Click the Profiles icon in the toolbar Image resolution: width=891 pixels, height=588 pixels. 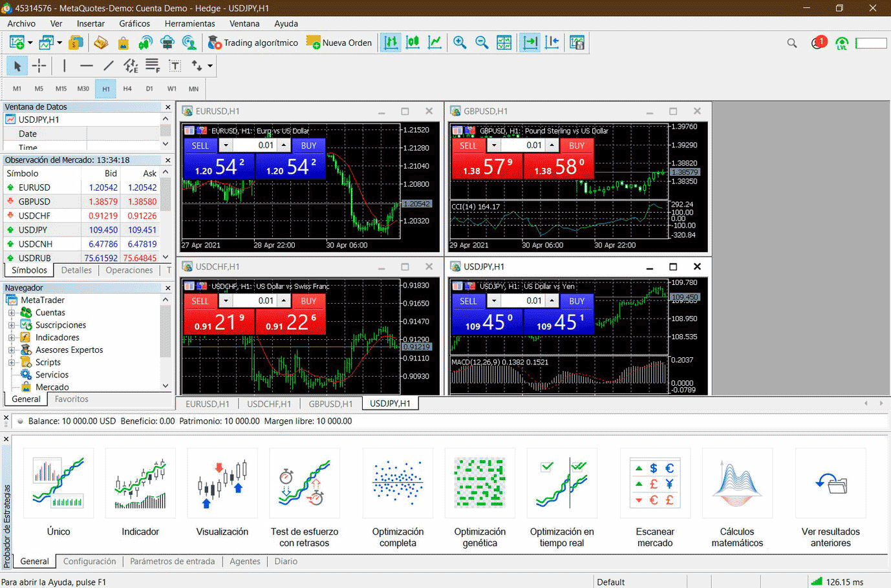point(45,43)
